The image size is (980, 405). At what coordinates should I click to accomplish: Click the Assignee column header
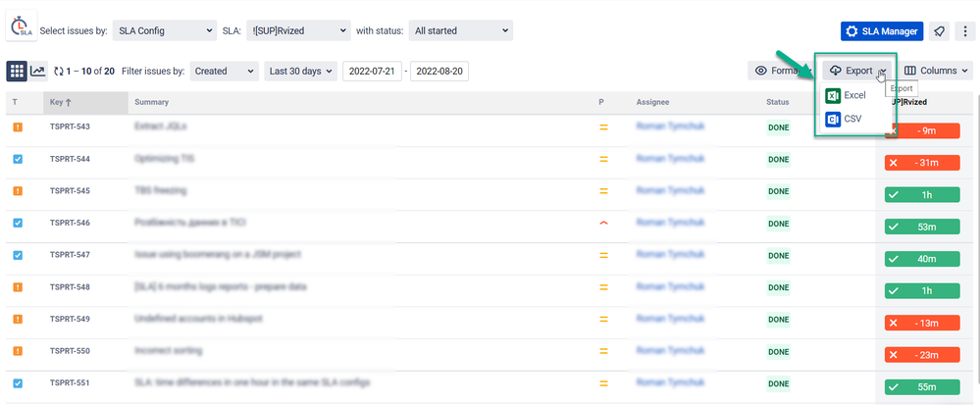pyautogui.click(x=652, y=102)
